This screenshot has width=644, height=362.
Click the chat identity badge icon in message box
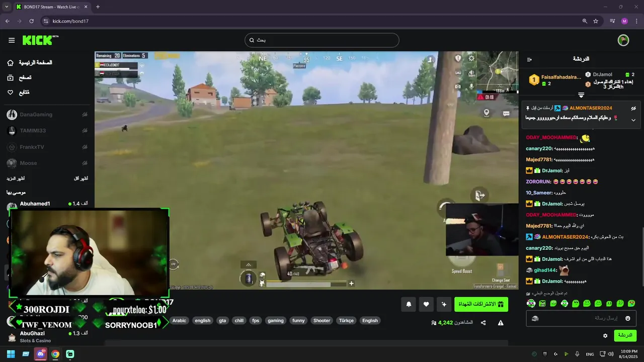pos(535,318)
